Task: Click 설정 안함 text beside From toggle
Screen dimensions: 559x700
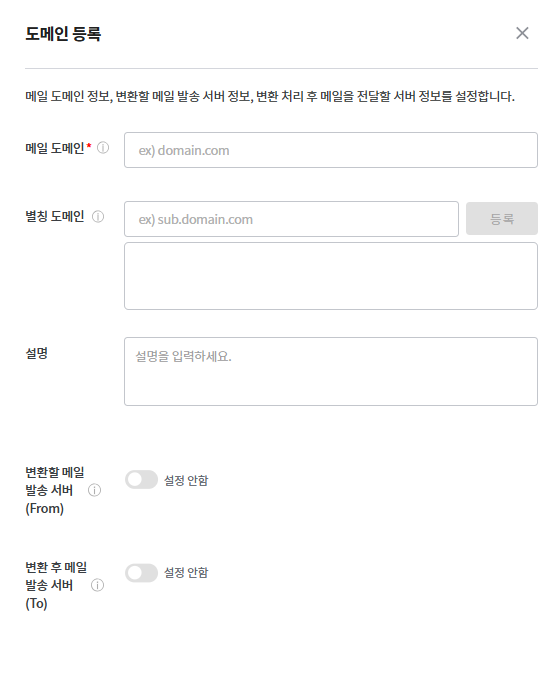Action: click(x=186, y=480)
